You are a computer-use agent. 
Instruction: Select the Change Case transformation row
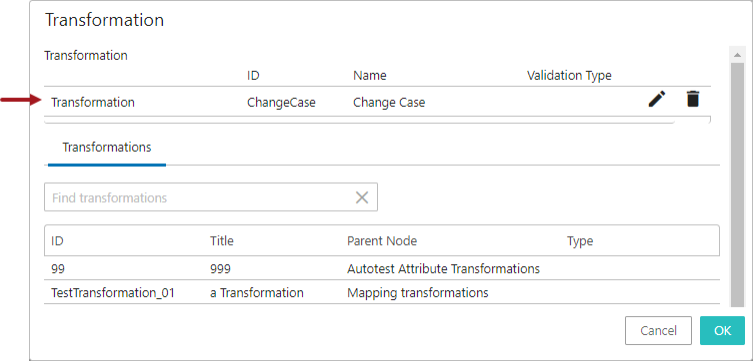(x=377, y=102)
